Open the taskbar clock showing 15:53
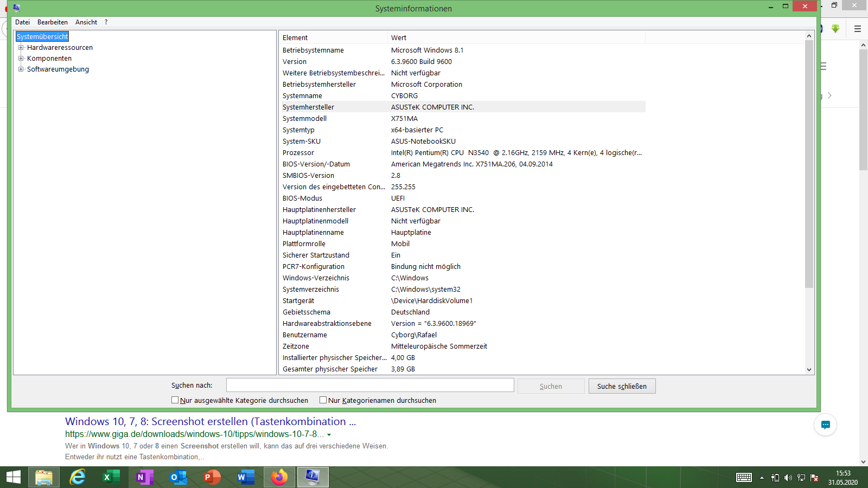The height and width of the screenshot is (488, 868). click(843, 478)
